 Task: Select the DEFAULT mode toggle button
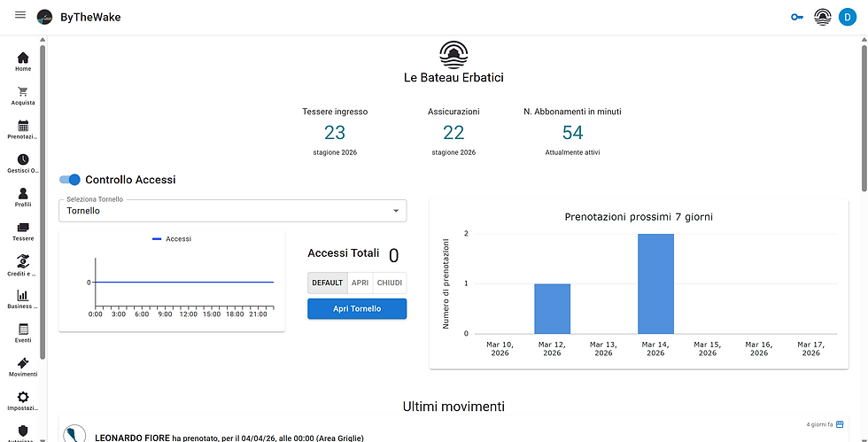(327, 283)
